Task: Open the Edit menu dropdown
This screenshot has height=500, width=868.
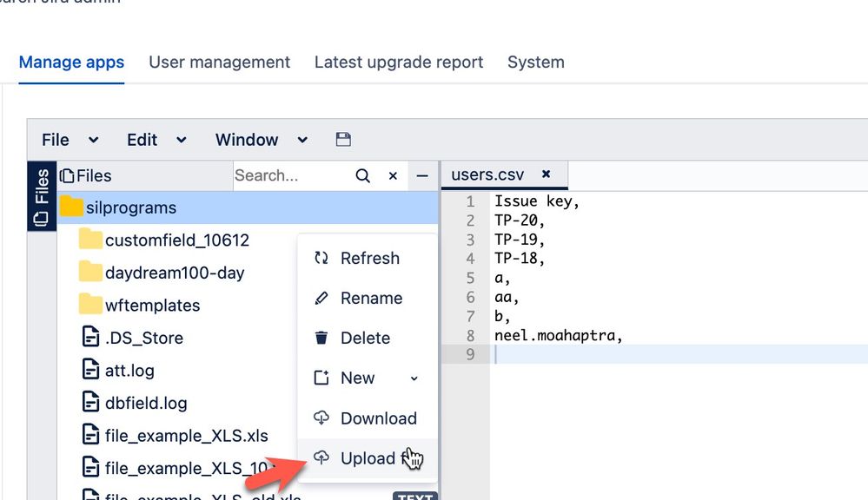Action: point(156,140)
